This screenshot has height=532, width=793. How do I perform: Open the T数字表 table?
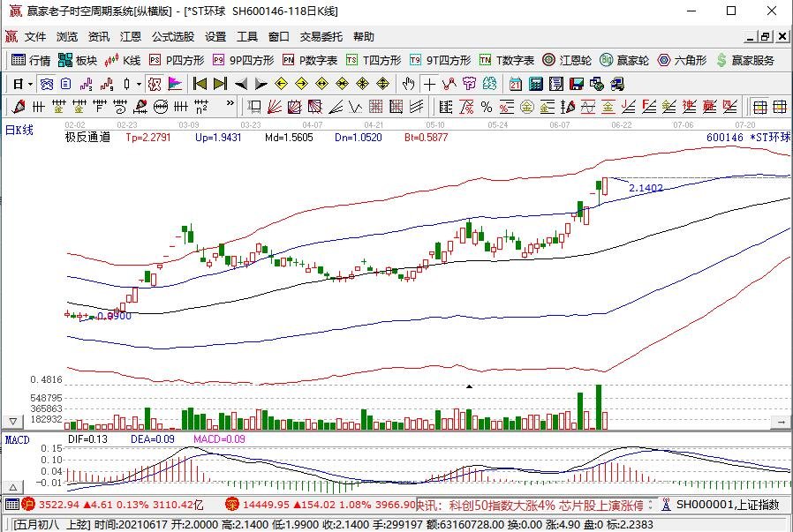point(507,61)
